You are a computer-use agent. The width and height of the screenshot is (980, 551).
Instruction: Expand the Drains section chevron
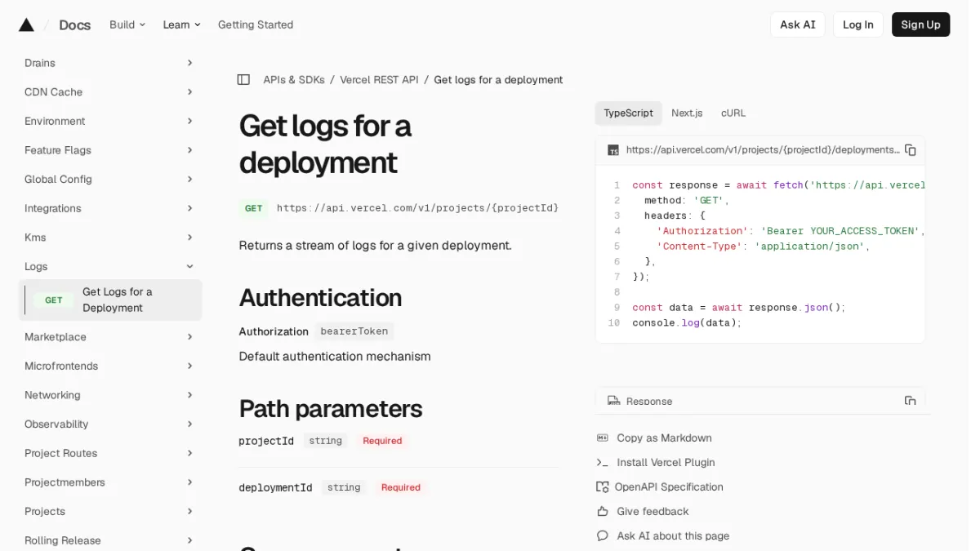189,63
